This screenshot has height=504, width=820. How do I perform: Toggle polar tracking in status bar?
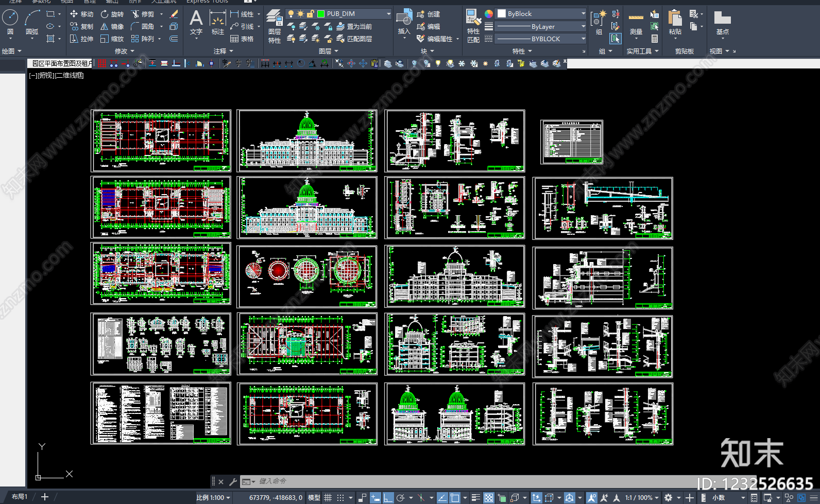[400, 498]
